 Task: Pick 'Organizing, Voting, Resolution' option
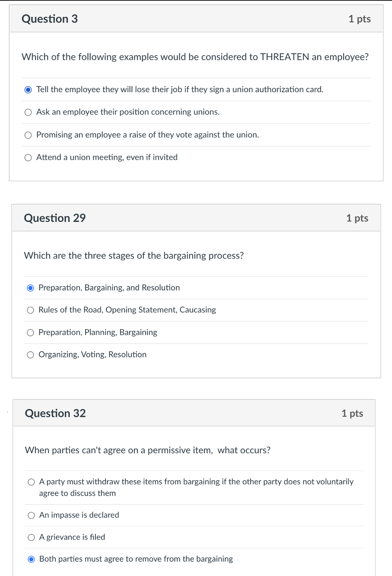click(31, 354)
